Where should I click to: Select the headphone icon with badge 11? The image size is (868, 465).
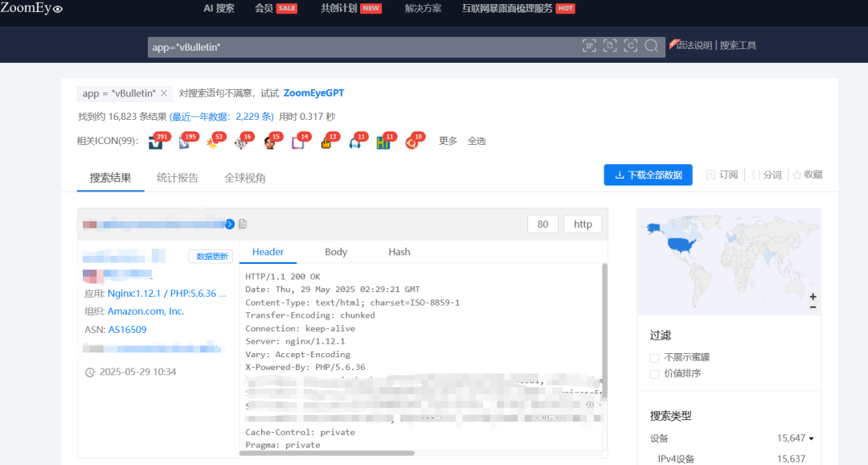pyautogui.click(x=355, y=142)
